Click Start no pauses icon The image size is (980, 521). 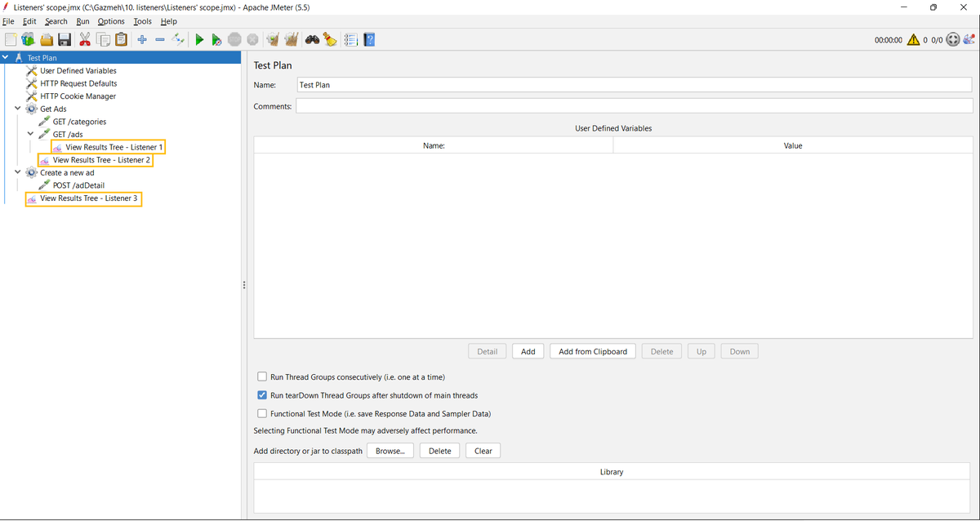pyautogui.click(x=216, y=39)
